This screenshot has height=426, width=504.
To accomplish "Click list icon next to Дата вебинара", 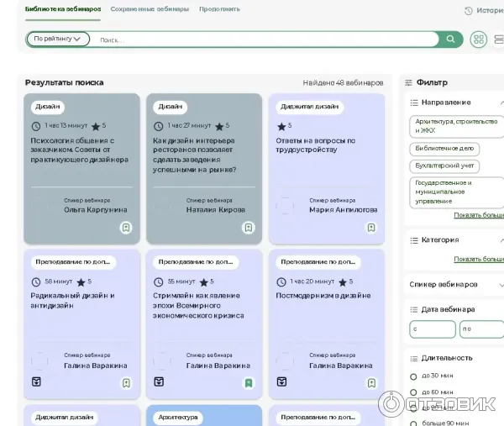I will (x=414, y=309).
